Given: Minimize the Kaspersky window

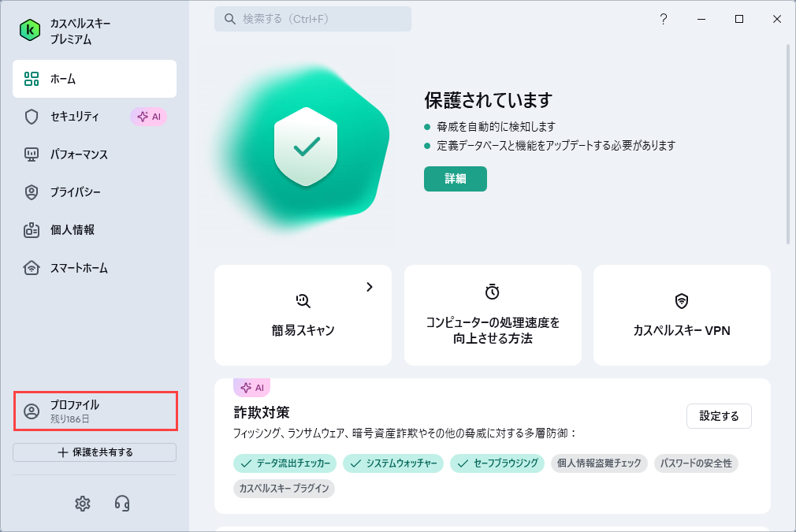Looking at the screenshot, I should [701, 19].
